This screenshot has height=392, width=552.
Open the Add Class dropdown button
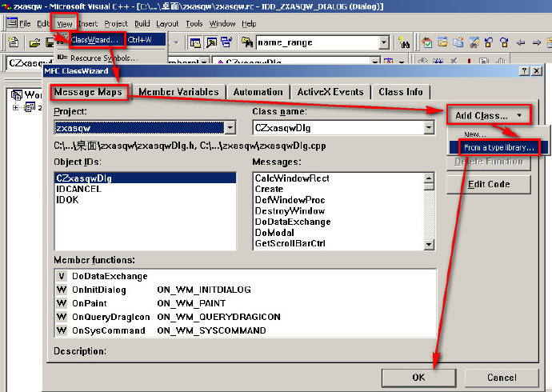pyautogui.click(x=489, y=115)
